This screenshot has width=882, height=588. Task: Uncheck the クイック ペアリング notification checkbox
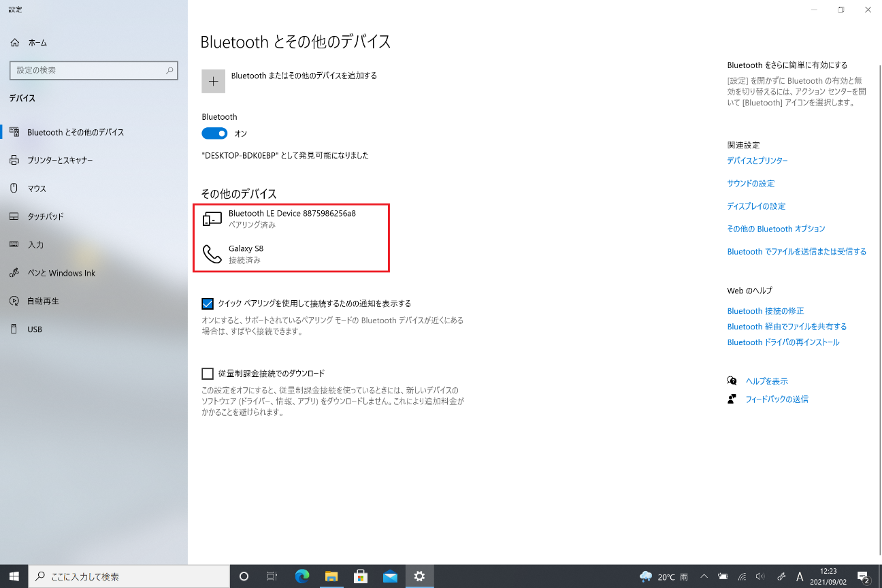208,304
